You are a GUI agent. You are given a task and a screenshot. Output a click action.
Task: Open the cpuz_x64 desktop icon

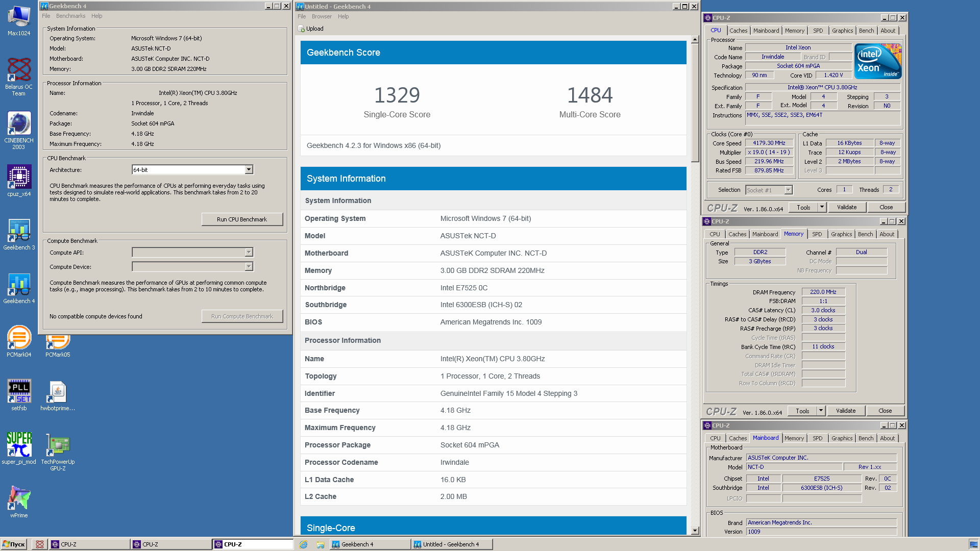[19, 180]
